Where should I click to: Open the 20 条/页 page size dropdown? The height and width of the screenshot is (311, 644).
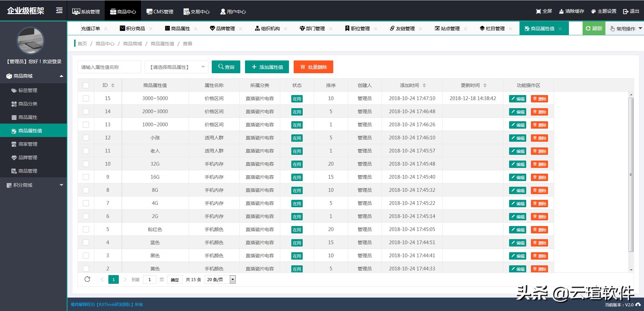pos(220,279)
